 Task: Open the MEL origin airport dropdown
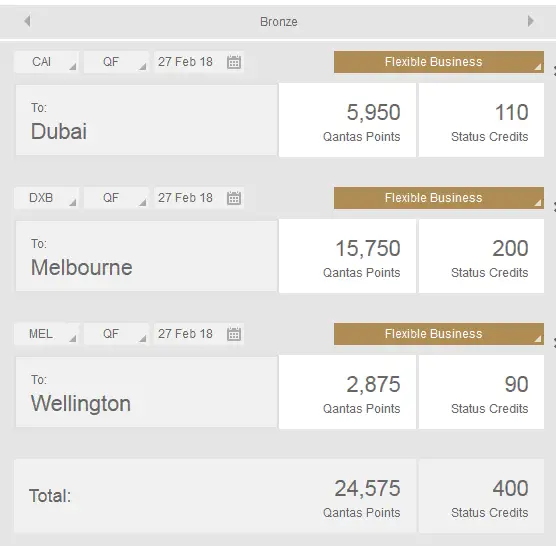[46, 334]
